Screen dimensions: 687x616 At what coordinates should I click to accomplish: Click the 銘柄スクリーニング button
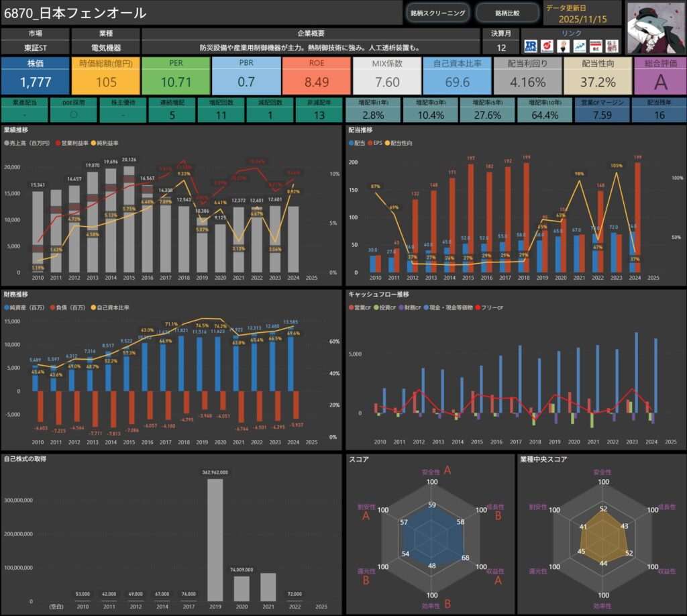click(x=437, y=13)
